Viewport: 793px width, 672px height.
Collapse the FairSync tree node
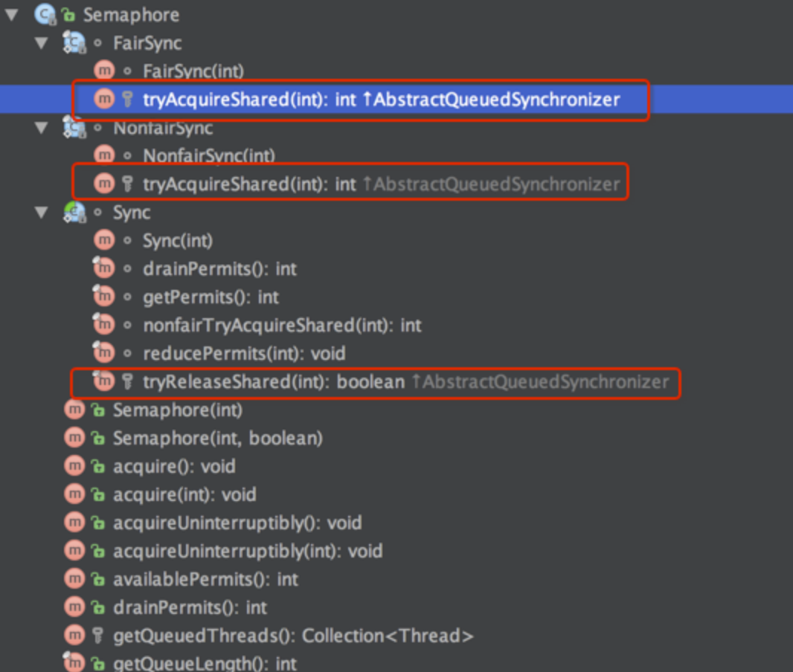(x=42, y=43)
